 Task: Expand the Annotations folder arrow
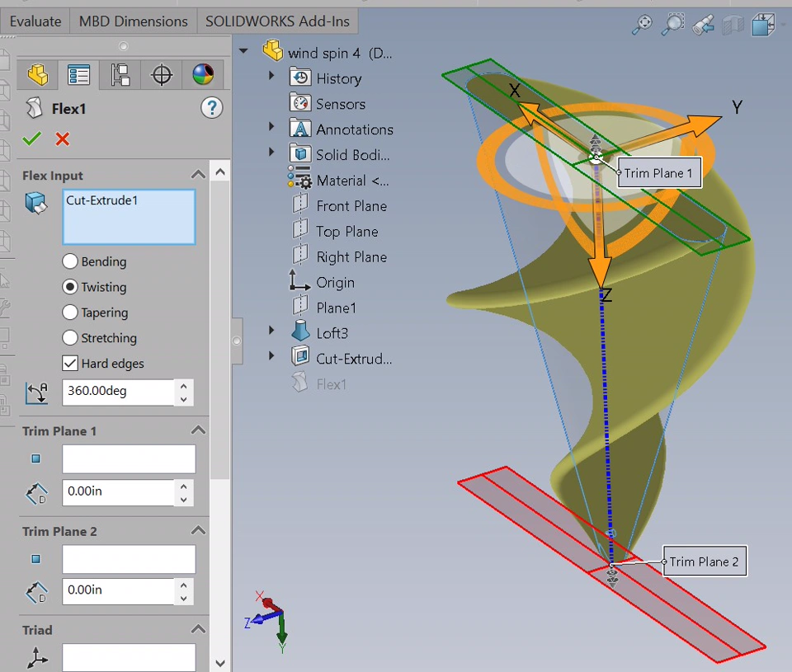[x=271, y=126]
